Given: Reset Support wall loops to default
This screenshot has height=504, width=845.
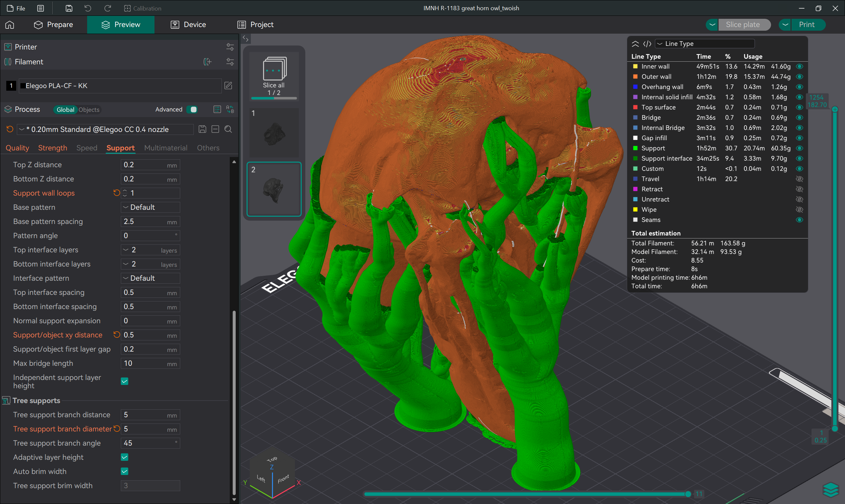Looking at the screenshot, I should tap(117, 193).
